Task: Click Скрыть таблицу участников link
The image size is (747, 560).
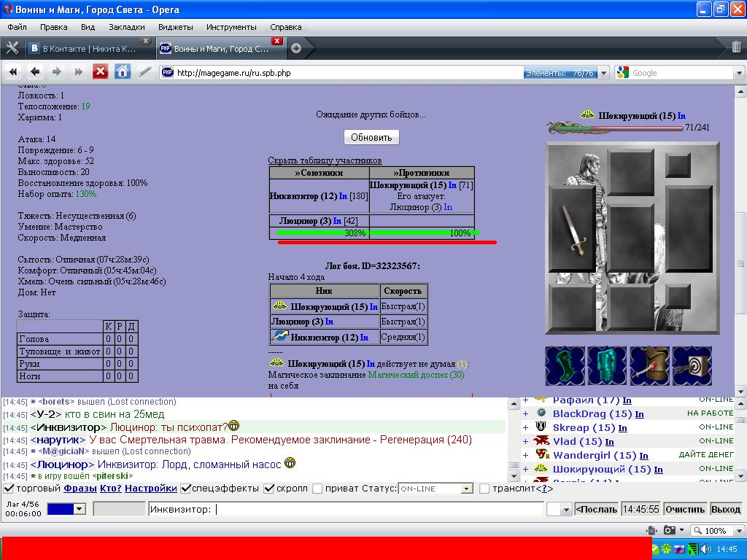Action: (325, 160)
